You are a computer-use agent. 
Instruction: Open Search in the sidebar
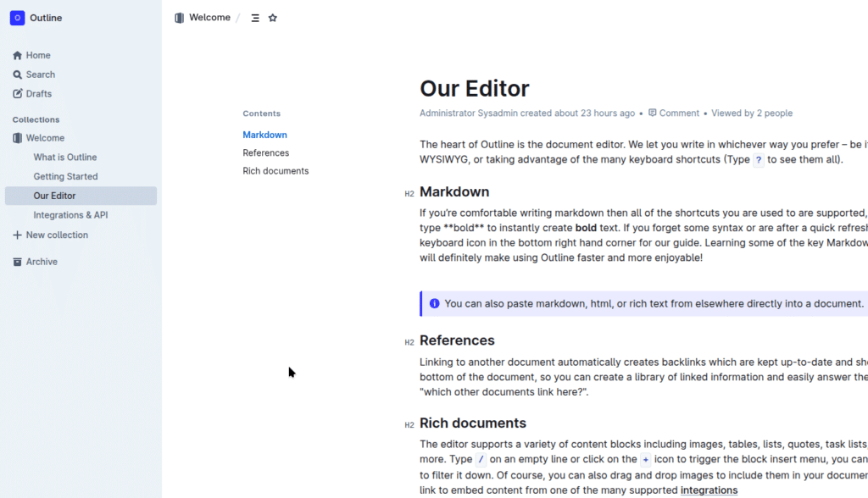(x=40, y=75)
